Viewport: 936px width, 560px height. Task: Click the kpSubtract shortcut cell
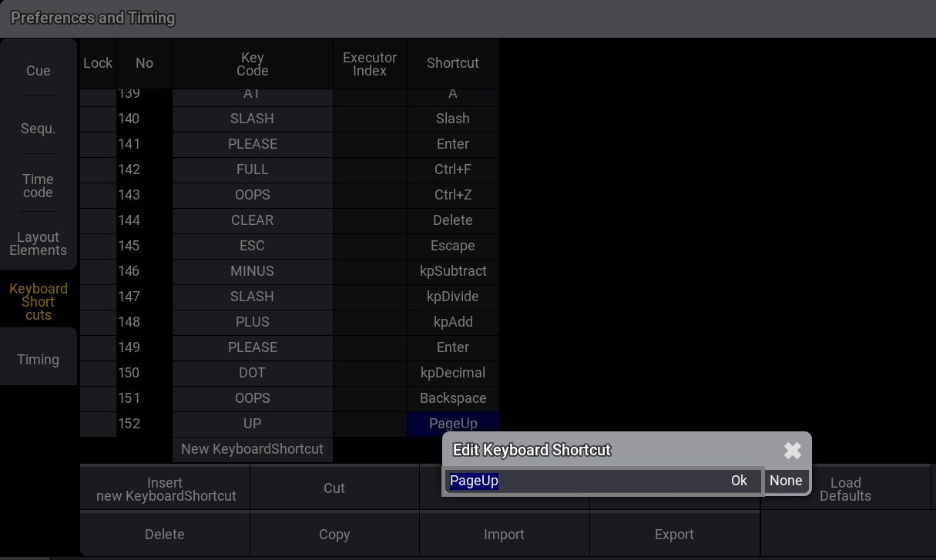point(453,271)
